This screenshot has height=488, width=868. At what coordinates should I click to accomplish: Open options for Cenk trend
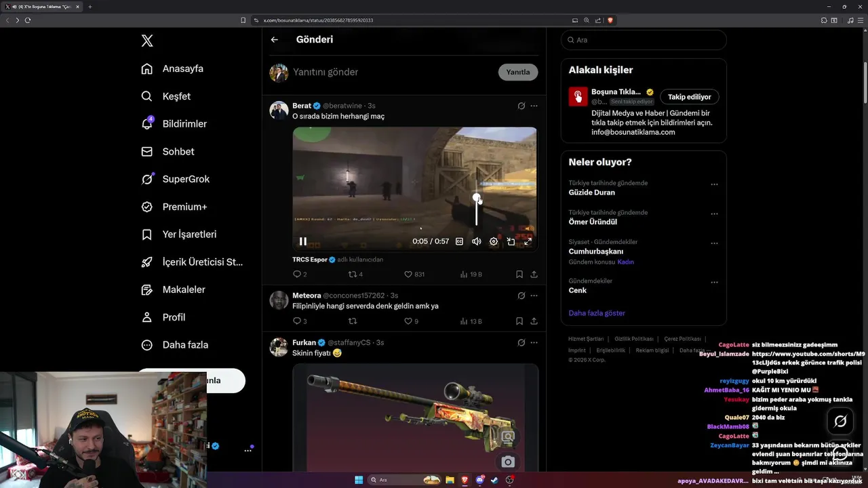(x=714, y=282)
